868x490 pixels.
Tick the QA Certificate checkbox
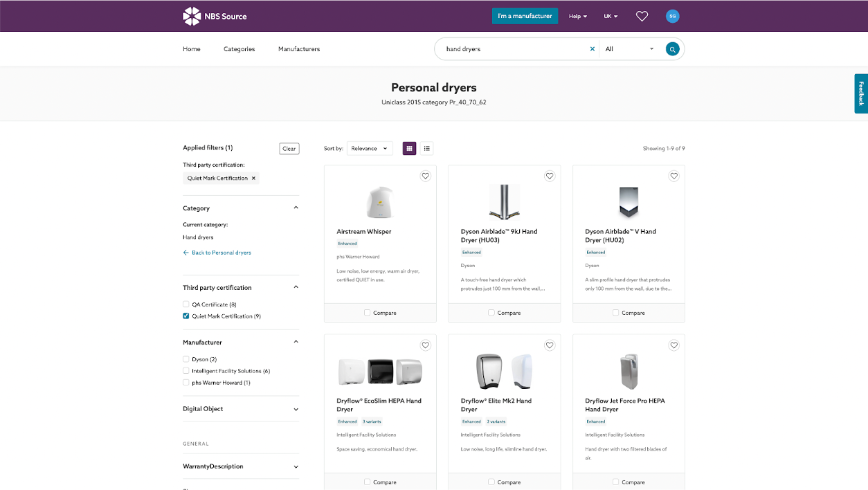click(186, 305)
